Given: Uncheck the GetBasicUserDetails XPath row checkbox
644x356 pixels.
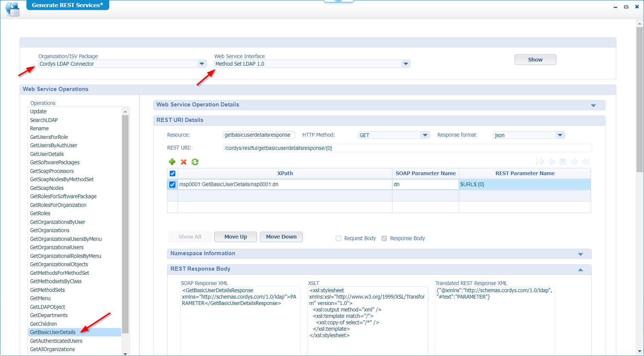Looking at the screenshot, I should click(x=172, y=185).
